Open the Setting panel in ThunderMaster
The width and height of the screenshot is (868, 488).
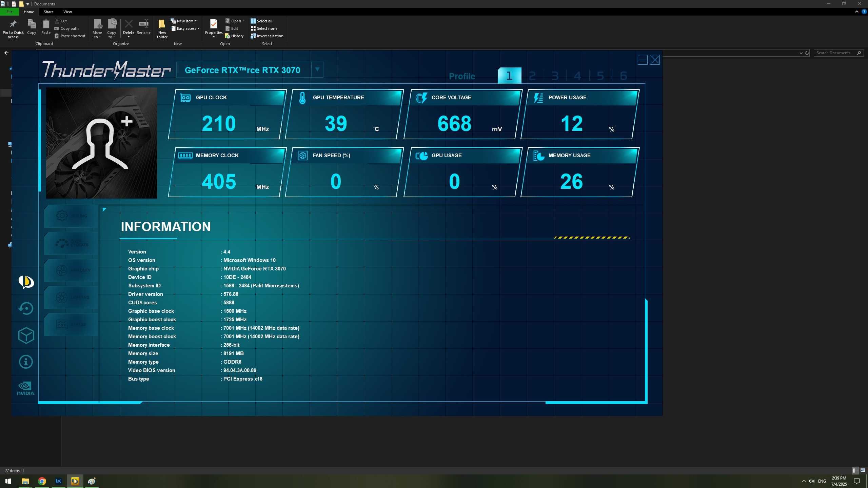pyautogui.click(x=71, y=216)
